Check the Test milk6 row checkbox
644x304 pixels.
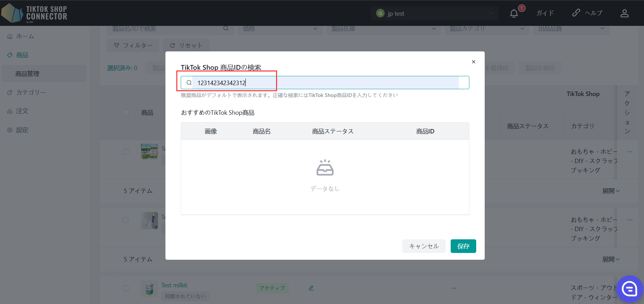(126, 288)
